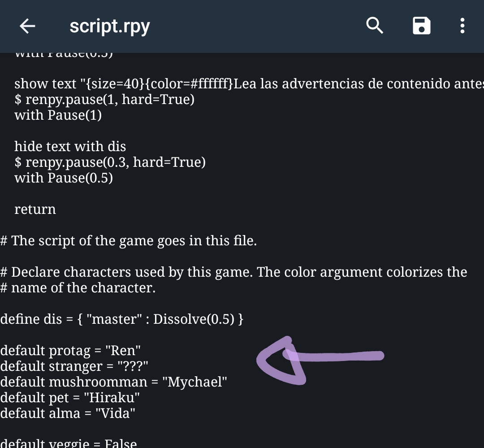Tap the "Declare characters" comment line
The height and width of the screenshot is (448, 484).
[x=233, y=272]
